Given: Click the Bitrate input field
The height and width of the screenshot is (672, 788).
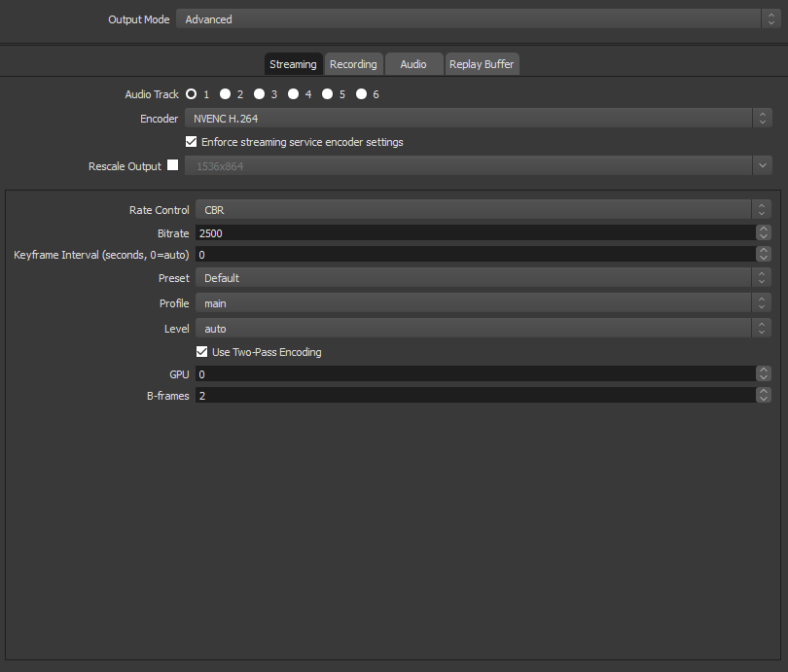Looking at the screenshot, I should point(476,233).
